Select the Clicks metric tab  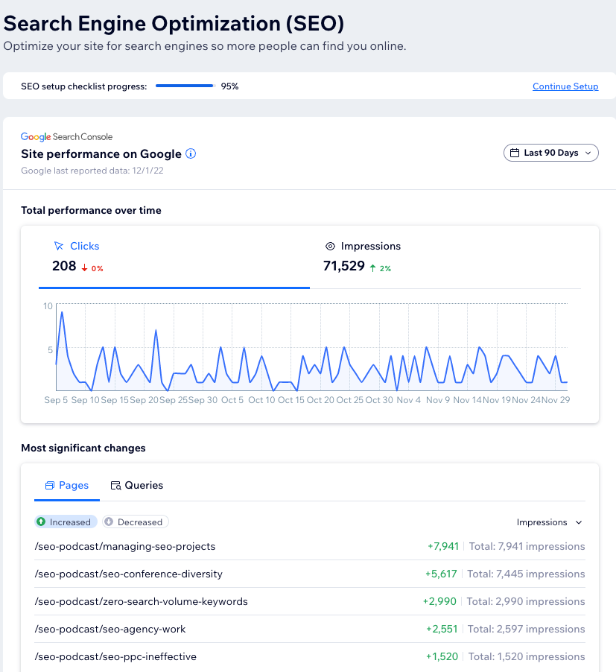[x=84, y=246]
